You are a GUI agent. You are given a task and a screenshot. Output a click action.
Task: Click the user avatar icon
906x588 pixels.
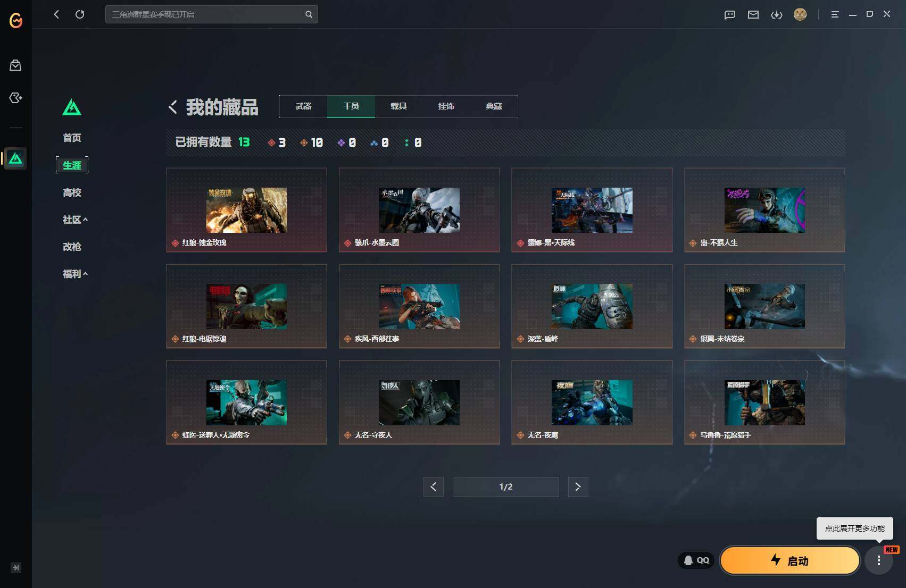click(x=800, y=14)
